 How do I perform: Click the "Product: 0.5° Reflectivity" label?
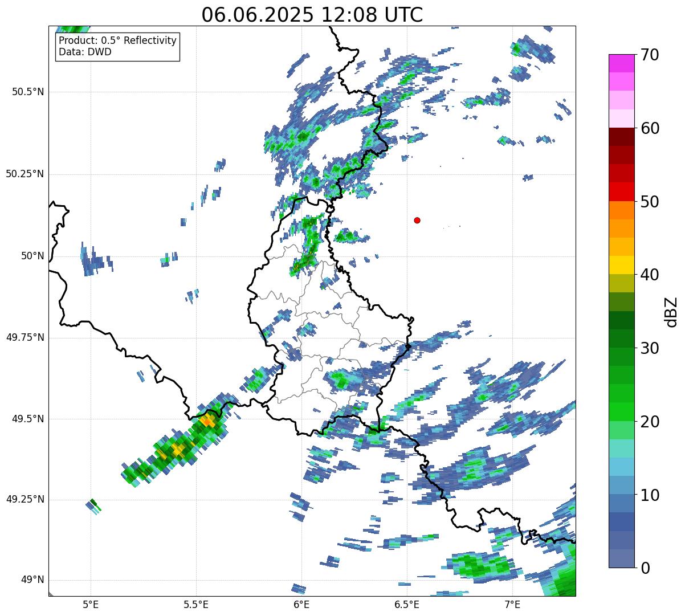click(x=117, y=41)
